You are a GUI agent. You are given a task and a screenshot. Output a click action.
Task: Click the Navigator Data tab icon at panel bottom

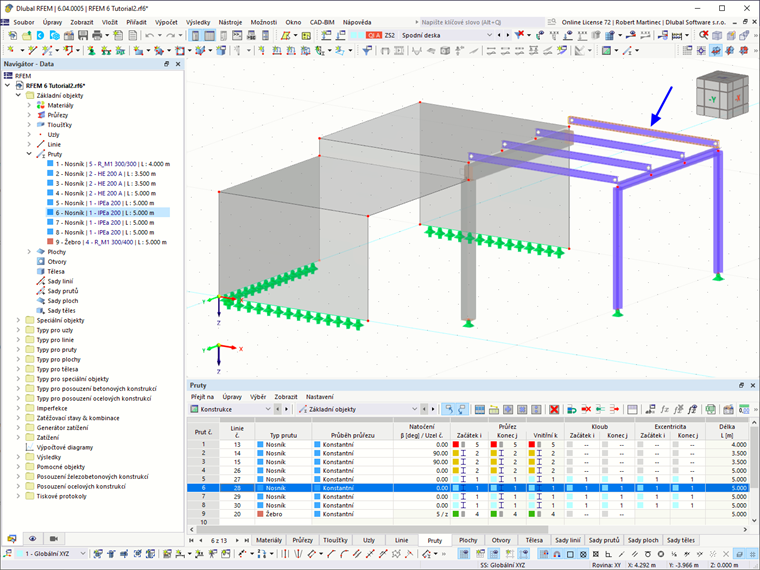(x=12, y=538)
